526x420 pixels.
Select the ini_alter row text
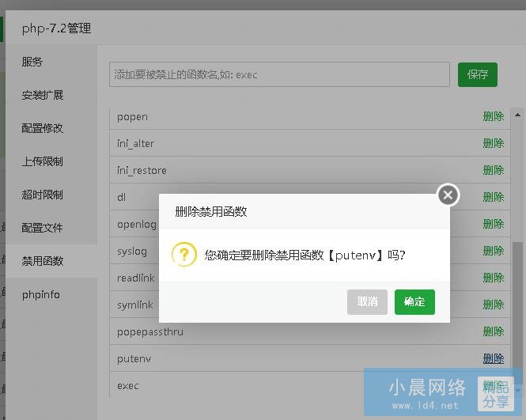(135, 144)
